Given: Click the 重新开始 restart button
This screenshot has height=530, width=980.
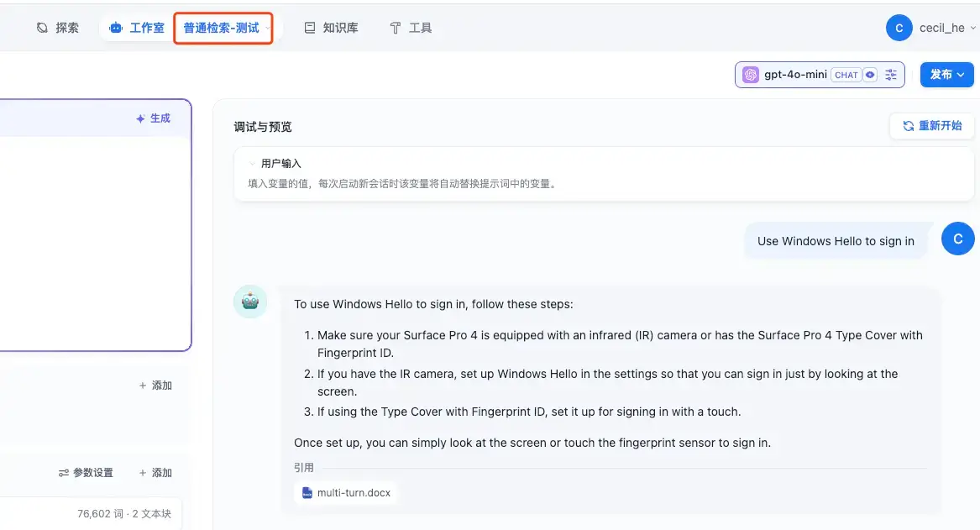Looking at the screenshot, I should click(x=931, y=126).
